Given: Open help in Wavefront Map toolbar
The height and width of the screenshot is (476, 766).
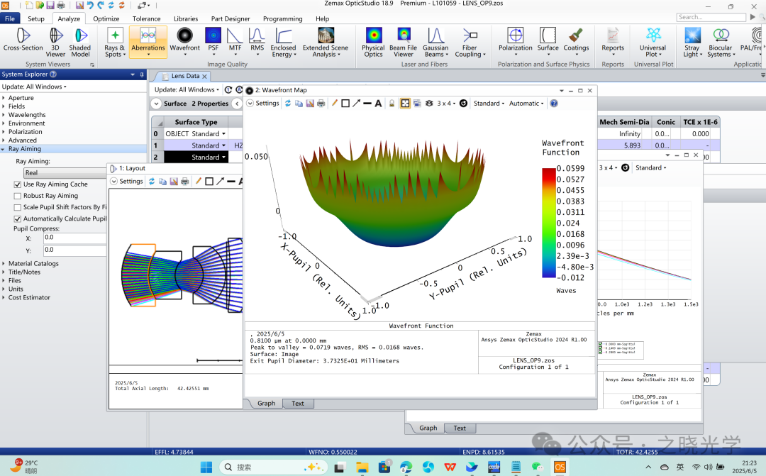Looking at the screenshot, I should 553,103.
